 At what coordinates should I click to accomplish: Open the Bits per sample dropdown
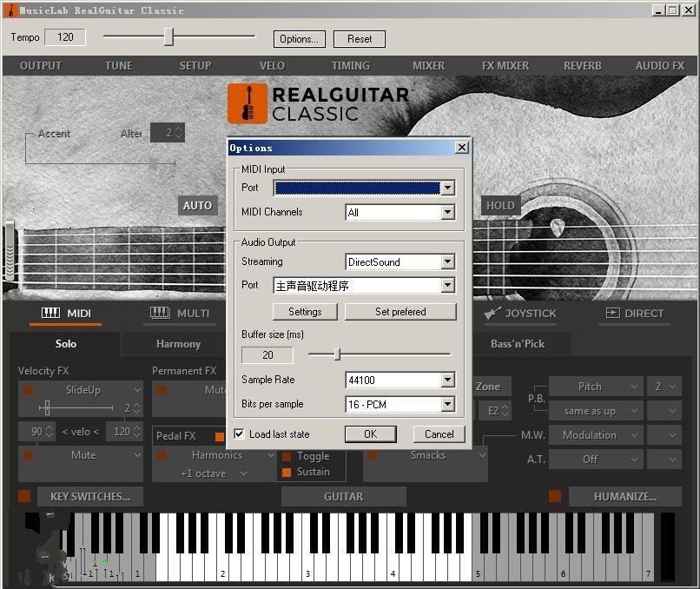pyautogui.click(x=448, y=404)
